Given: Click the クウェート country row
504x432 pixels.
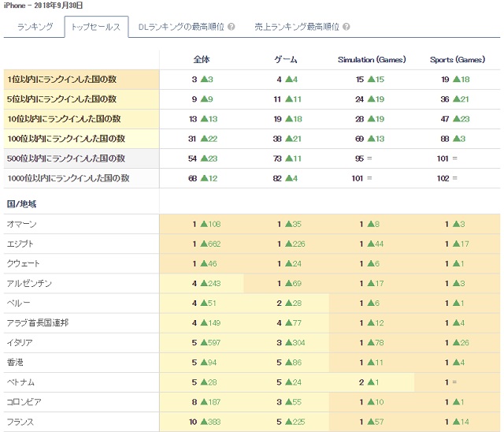Looking at the screenshot, I should coord(252,263).
